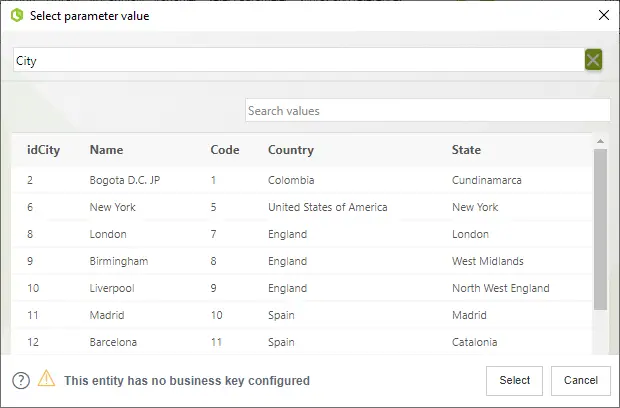Confirm with the Select button
Screen dimensions: 620x408
[x=514, y=380]
